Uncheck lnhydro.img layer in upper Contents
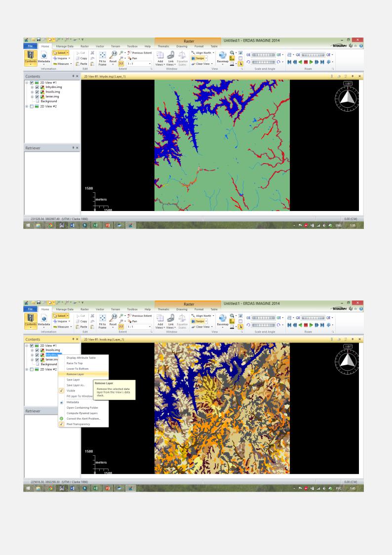Viewport: 392px width, 555px height. (x=37, y=87)
